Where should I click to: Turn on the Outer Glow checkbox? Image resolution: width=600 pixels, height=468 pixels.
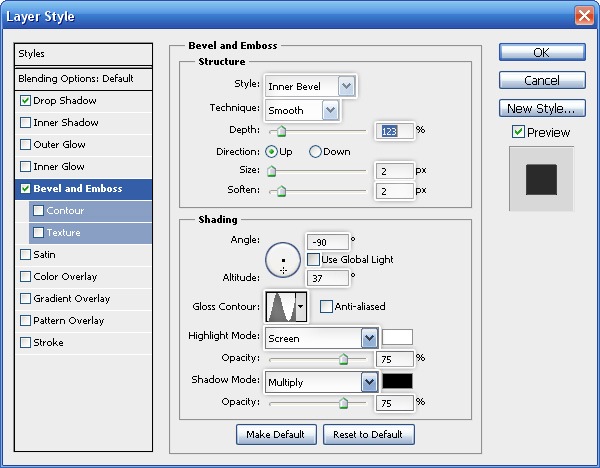click(x=25, y=145)
